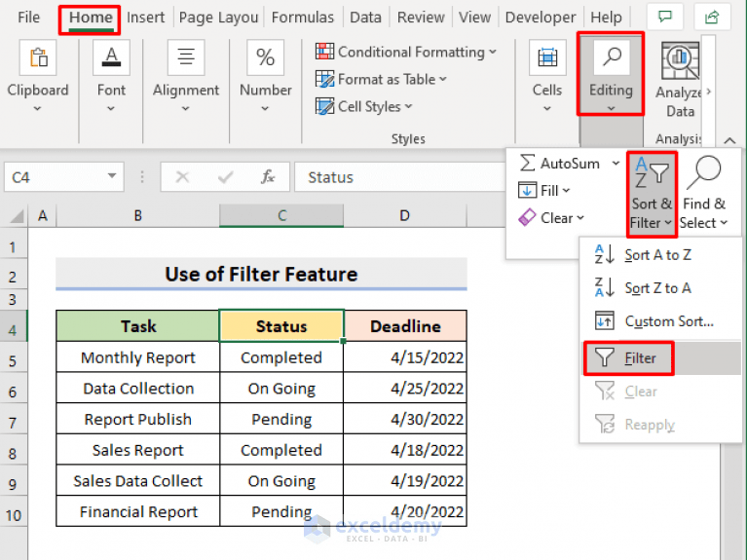Choose Filter in Sort & Filter menu
This screenshot has height=560, width=747.
tap(662, 358)
